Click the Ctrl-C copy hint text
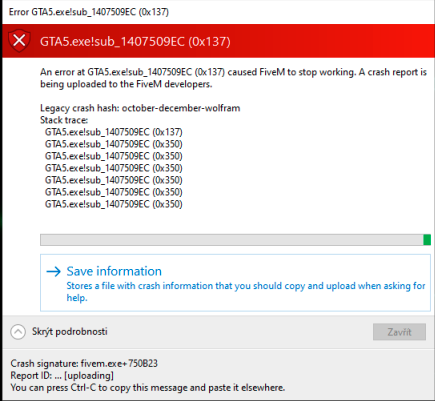Viewport: 435px width, 401px height. coord(148,388)
